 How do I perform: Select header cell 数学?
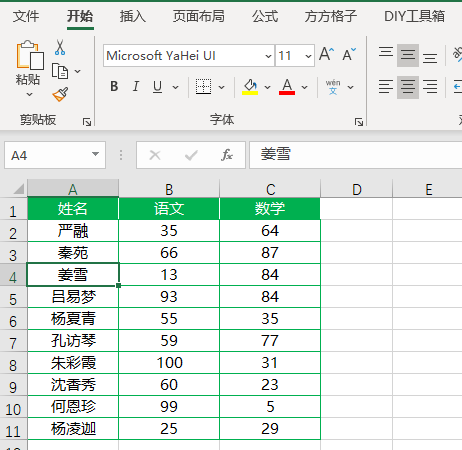pyautogui.click(x=270, y=209)
